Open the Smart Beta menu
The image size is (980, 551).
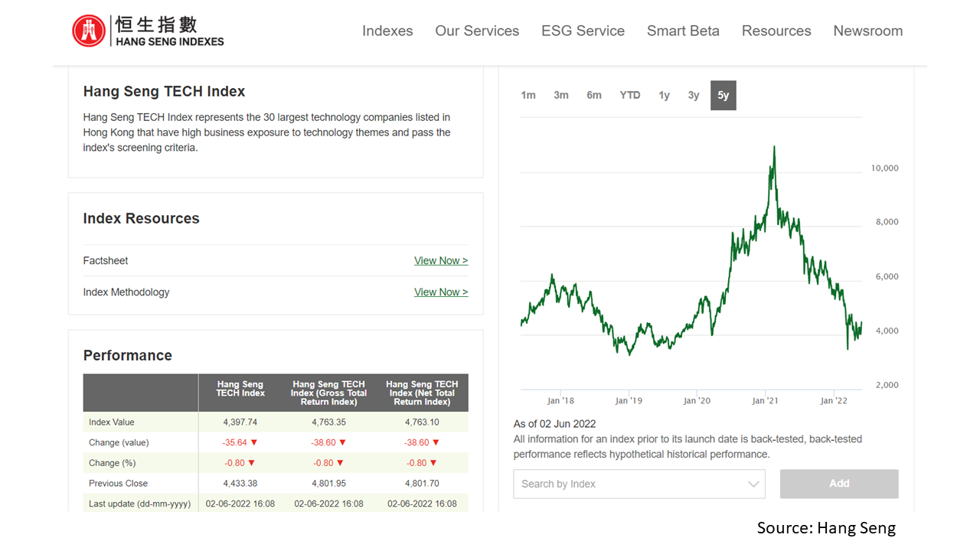683,31
